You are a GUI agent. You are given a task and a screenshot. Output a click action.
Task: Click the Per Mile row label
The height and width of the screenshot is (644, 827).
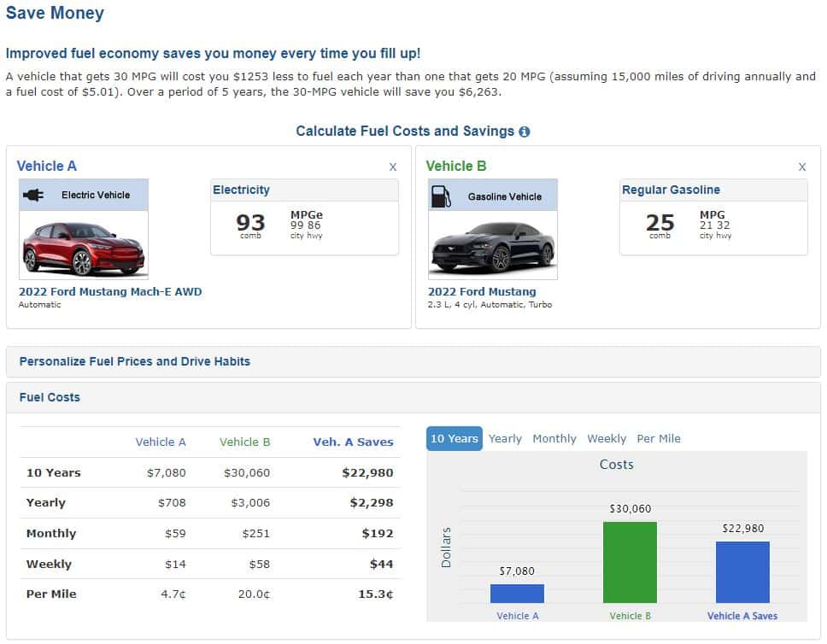pos(51,594)
